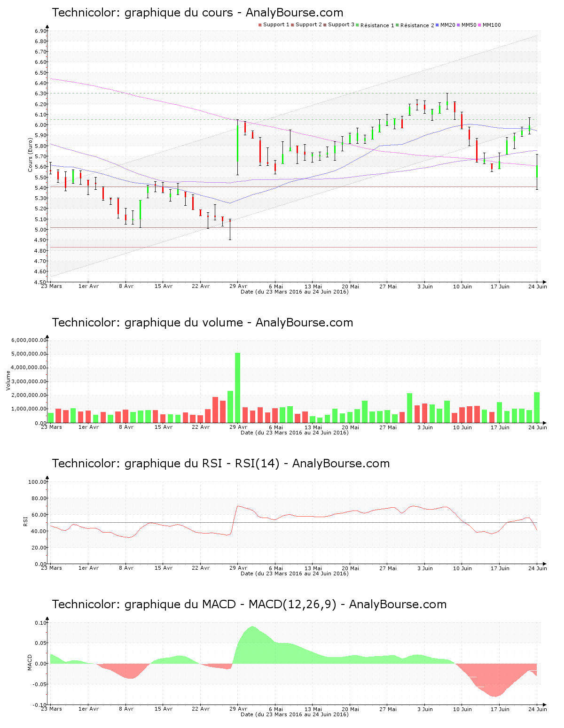Image resolution: width=564 pixels, height=728 pixels.
Task: Click the Résistance 1 legend entry
Action: 377,25
